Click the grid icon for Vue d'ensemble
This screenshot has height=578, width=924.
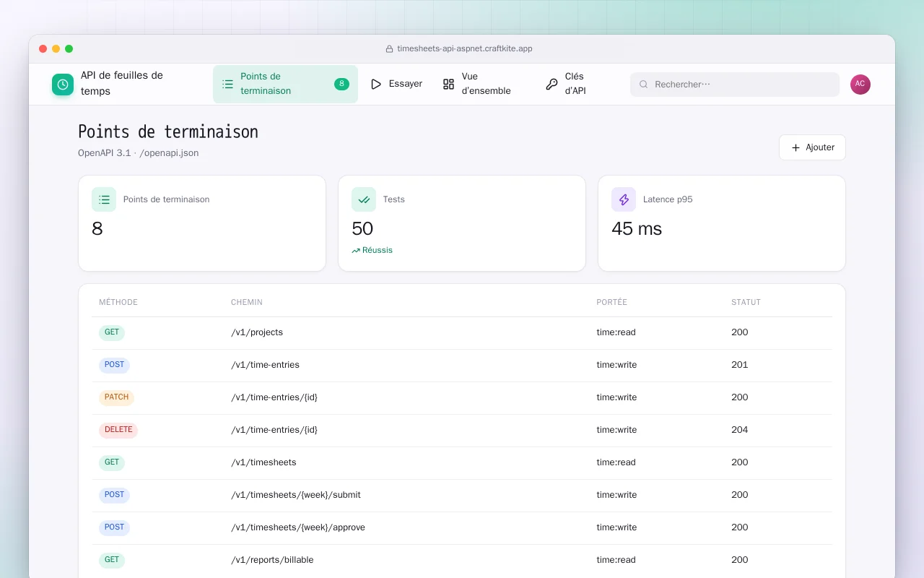448,85
